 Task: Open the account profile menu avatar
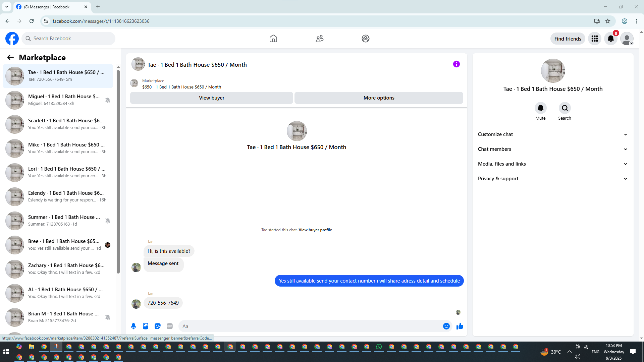tap(627, 39)
